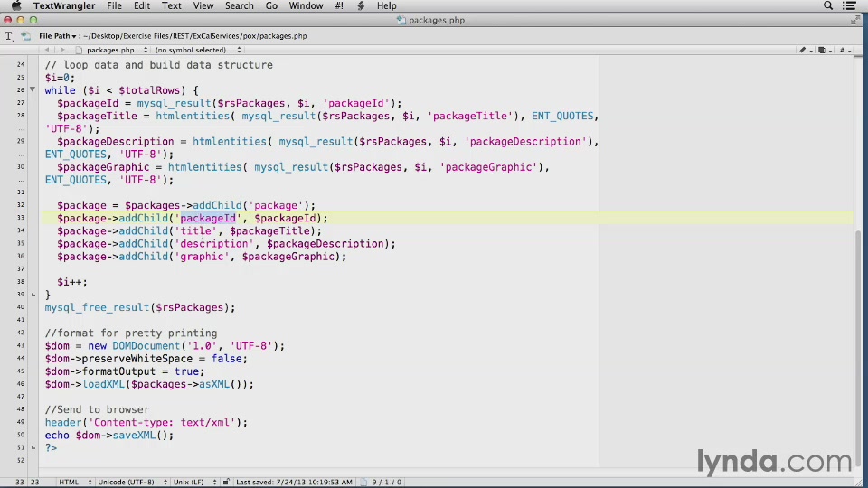Open Spotlight search magnifier icon

pyautogui.click(x=828, y=5)
